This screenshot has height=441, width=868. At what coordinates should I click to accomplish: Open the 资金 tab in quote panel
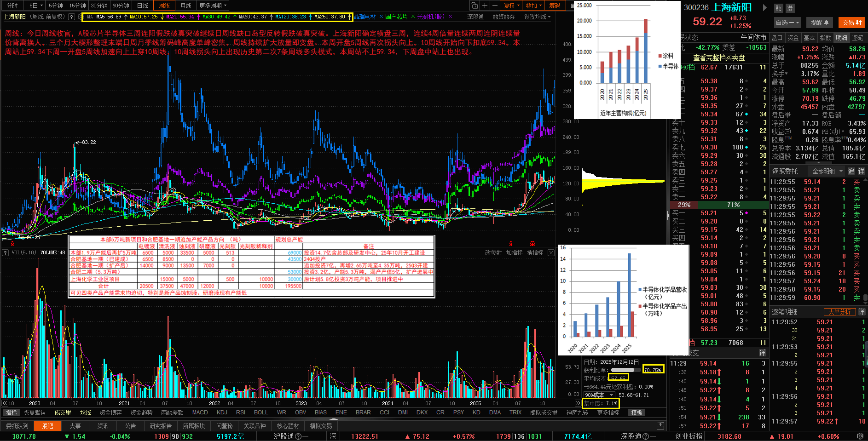793,38
